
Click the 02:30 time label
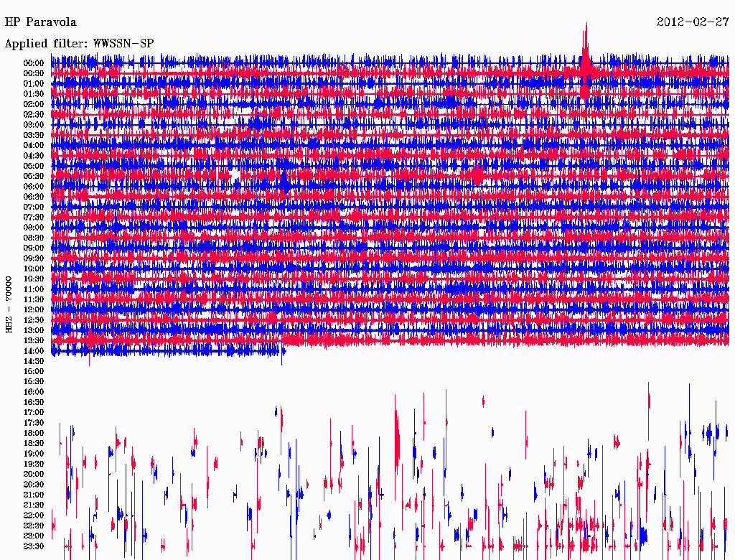(34, 114)
